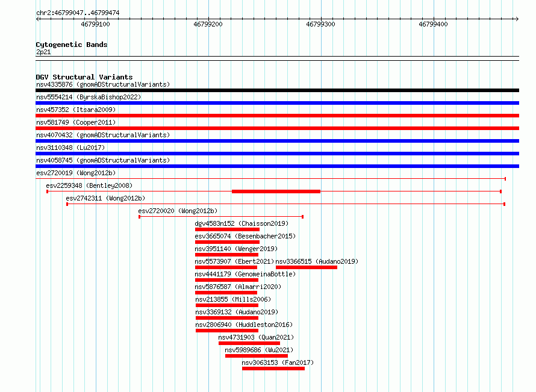Click the blue bar under nsv4070432
Screen dimensions: 536x392
[277, 141]
